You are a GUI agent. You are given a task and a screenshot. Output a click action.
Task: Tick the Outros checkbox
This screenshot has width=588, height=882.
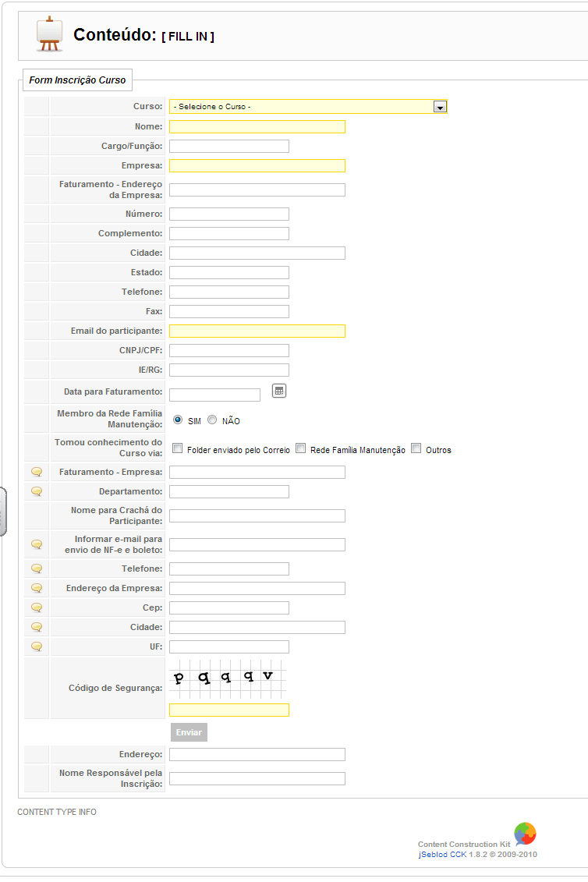pyautogui.click(x=416, y=448)
